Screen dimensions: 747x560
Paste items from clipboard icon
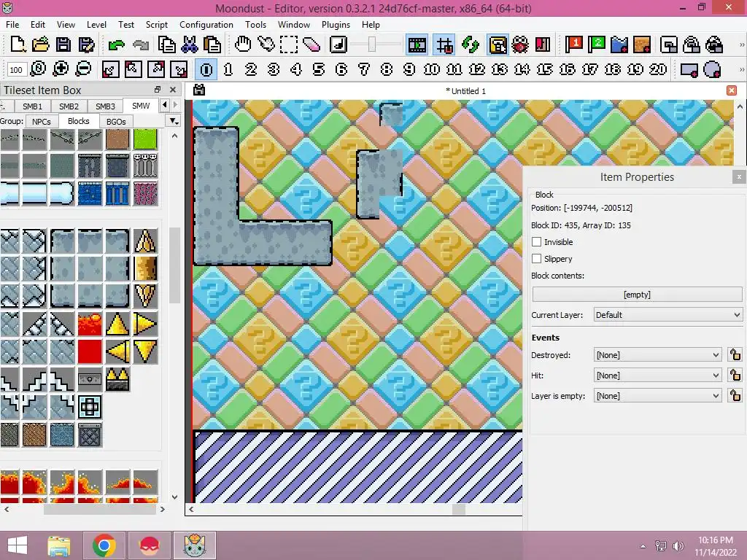point(212,44)
